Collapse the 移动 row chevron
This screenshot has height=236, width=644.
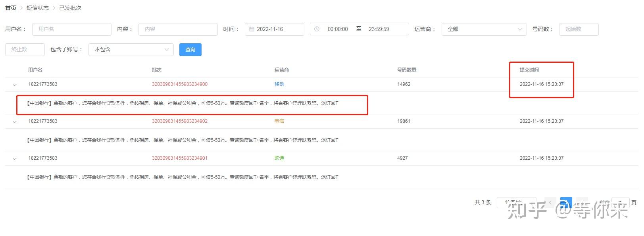tap(15, 85)
